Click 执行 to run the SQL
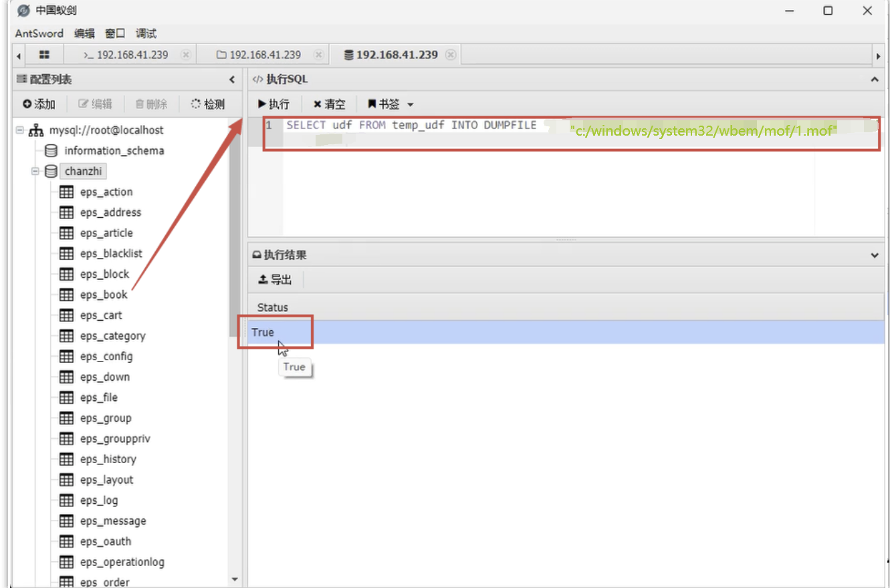The width and height of the screenshot is (890, 588). tap(273, 104)
